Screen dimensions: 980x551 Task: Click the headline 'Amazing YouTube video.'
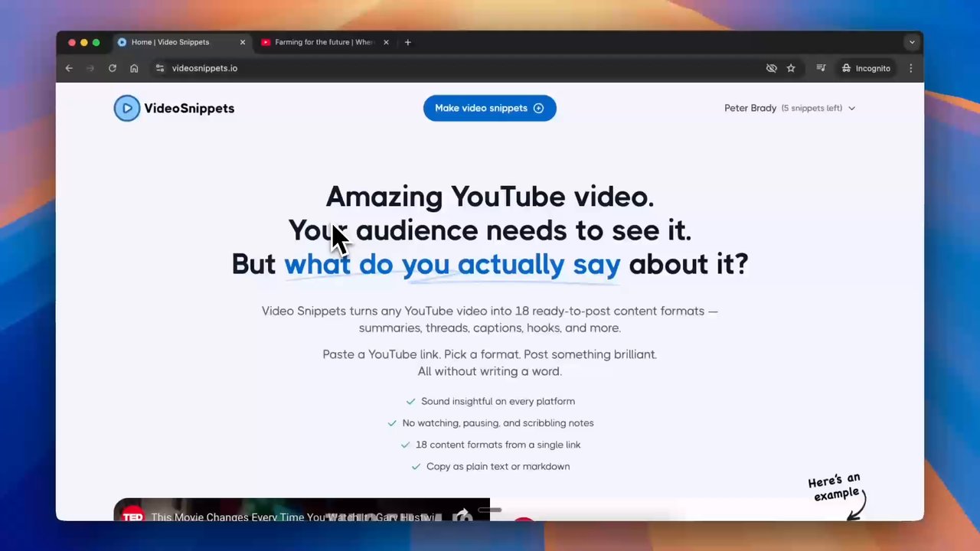tap(490, 197)
